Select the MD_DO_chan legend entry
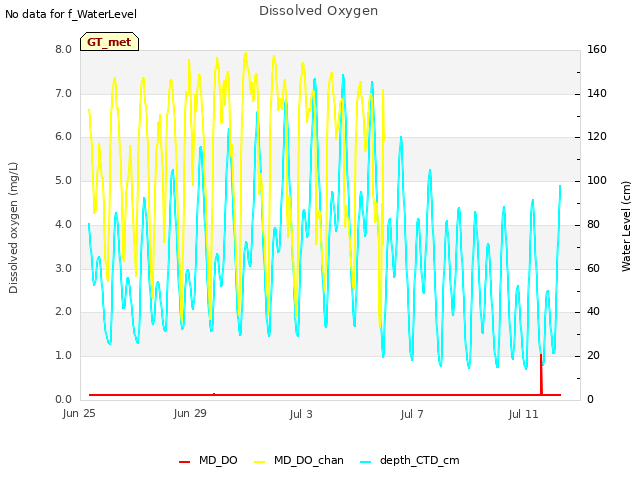The height and width of the screenshot is (480, 640). pos(299,460)
